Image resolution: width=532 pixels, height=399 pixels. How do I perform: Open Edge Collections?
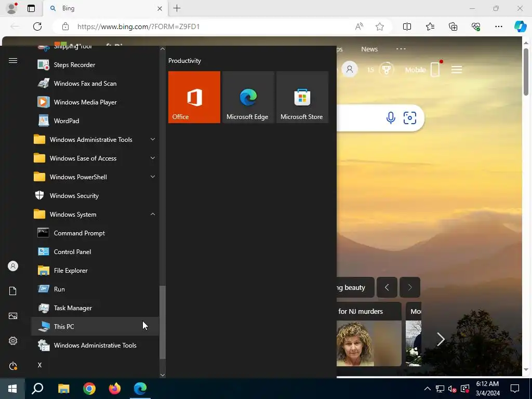(x=453, y=26)
